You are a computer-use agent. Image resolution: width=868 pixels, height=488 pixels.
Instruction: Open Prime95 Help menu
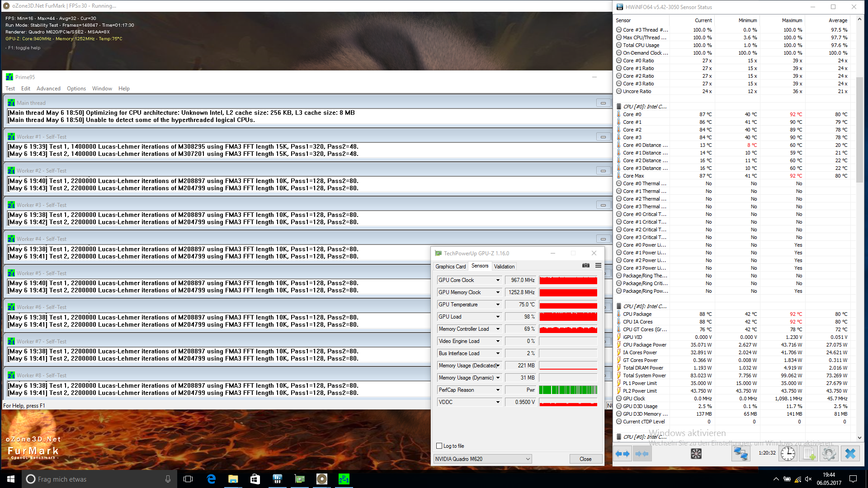(x=124, y=89)
